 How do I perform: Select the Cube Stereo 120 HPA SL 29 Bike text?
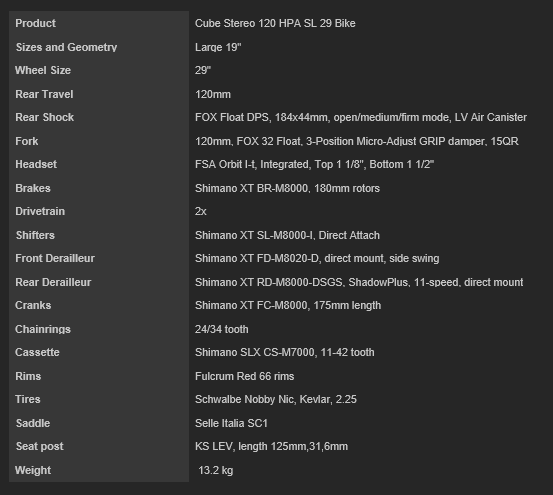[275, 23]
